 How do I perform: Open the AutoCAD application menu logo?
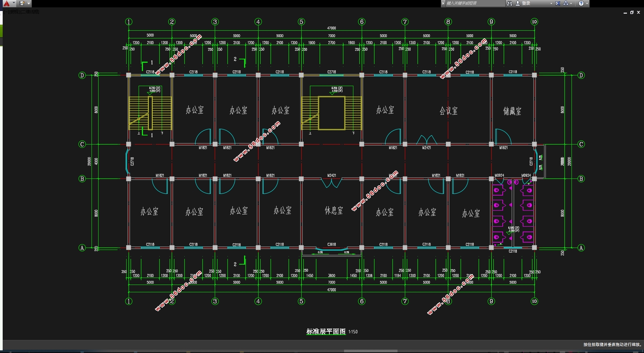(7, 3)
